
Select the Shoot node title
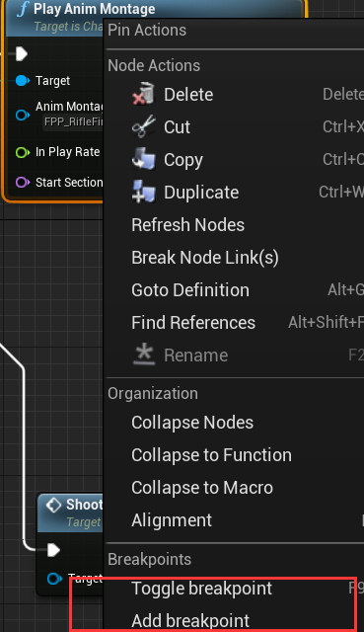[85, 505]
